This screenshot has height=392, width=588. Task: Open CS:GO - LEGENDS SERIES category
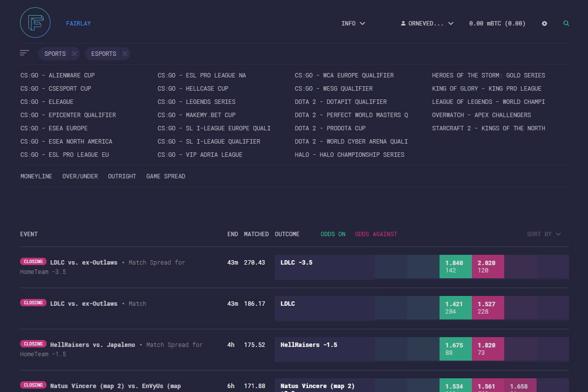pos(196,102)
